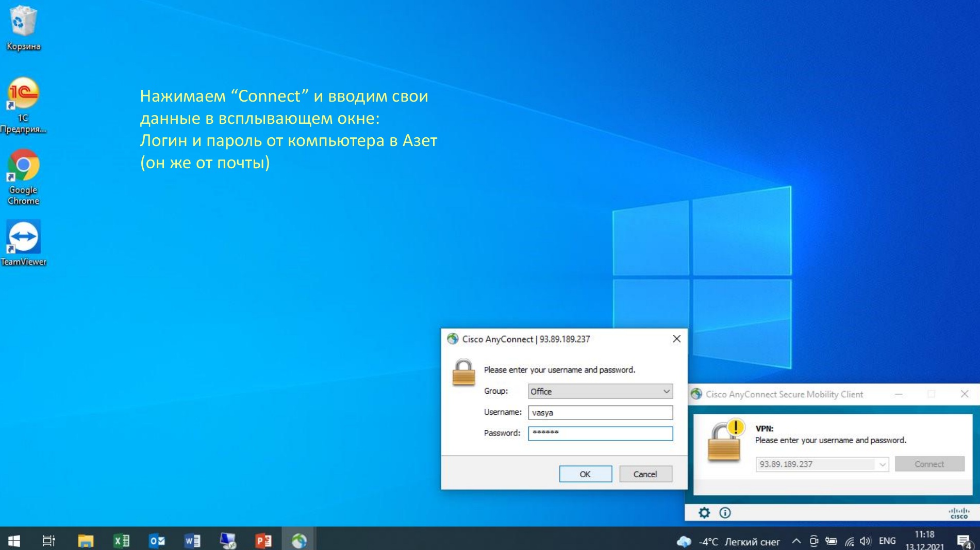Viewport: 980px width, 550px height.
Task: Cancel the login dialog
Action: coord(645,474)
